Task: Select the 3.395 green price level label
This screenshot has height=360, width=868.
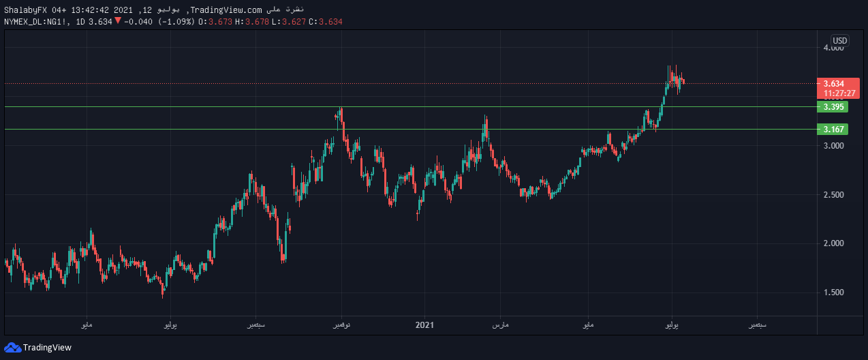Action: point(832,106)
